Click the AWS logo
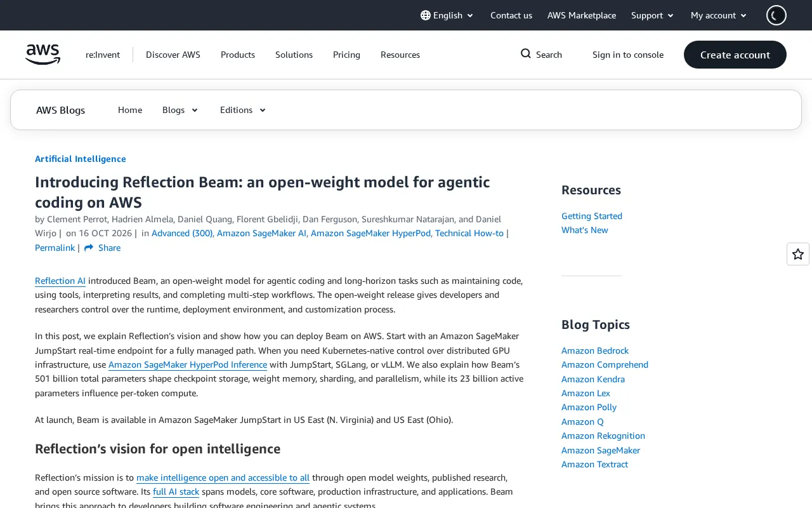The height and width of the screenshot is (508, 812). click(x=43, y=55)
